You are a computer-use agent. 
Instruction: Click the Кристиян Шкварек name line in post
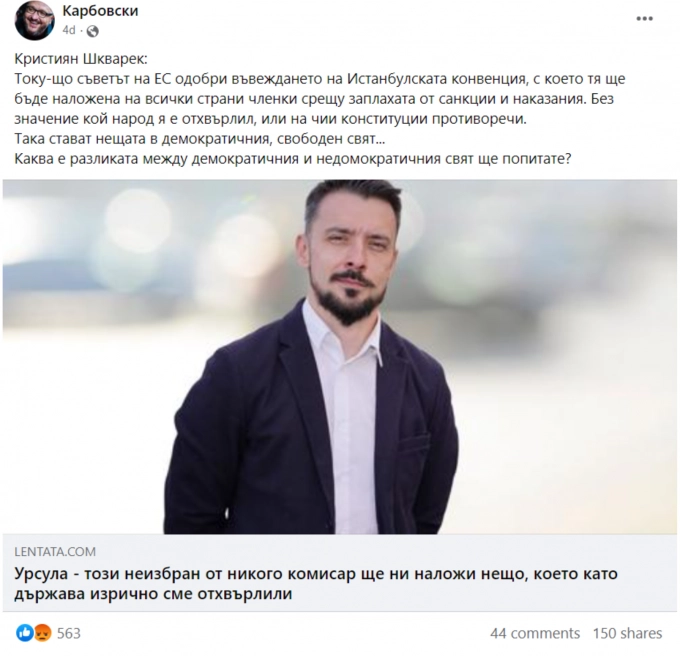tap(81, 59)
